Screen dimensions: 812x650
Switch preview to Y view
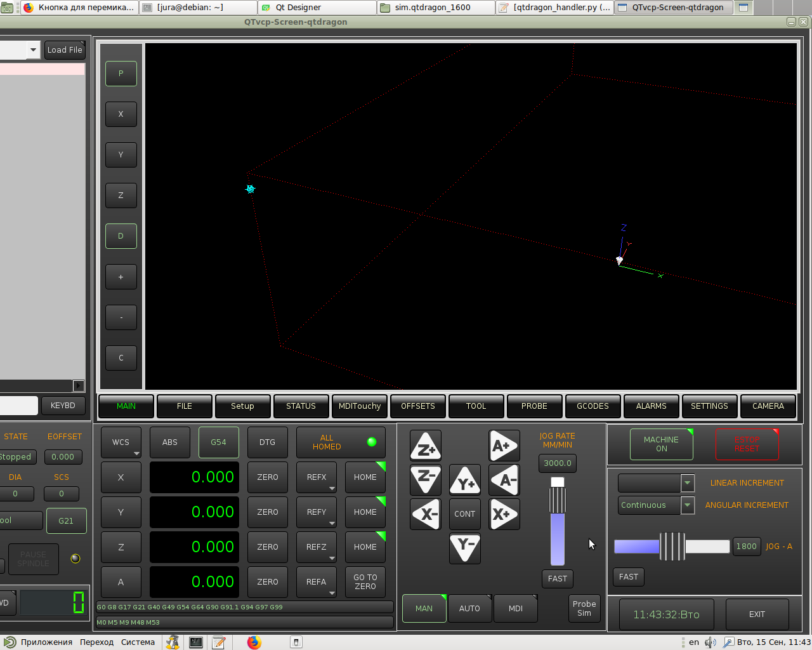point(121,155)
